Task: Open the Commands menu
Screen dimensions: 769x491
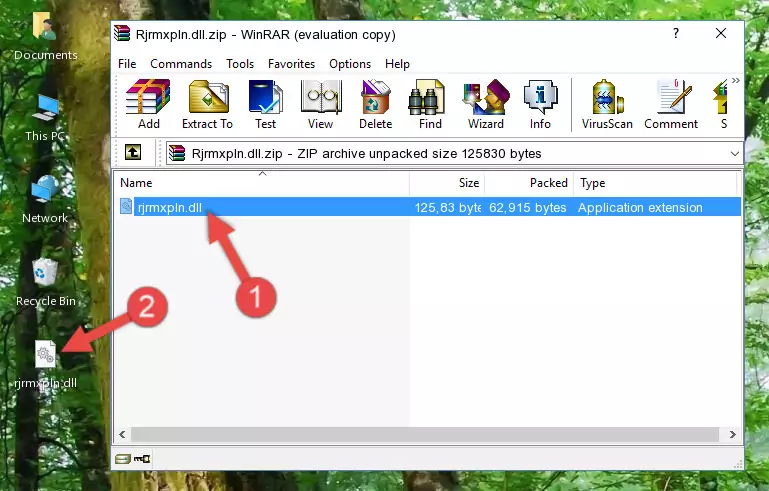Action: point(181,64)
